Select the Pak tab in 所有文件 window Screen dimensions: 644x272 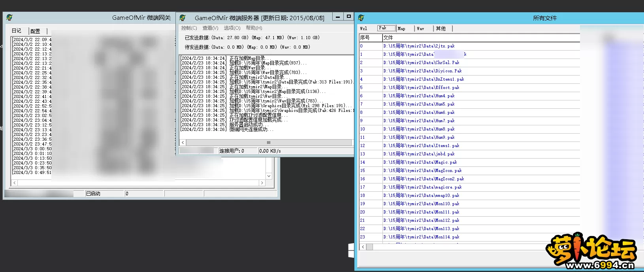(386, 28)
